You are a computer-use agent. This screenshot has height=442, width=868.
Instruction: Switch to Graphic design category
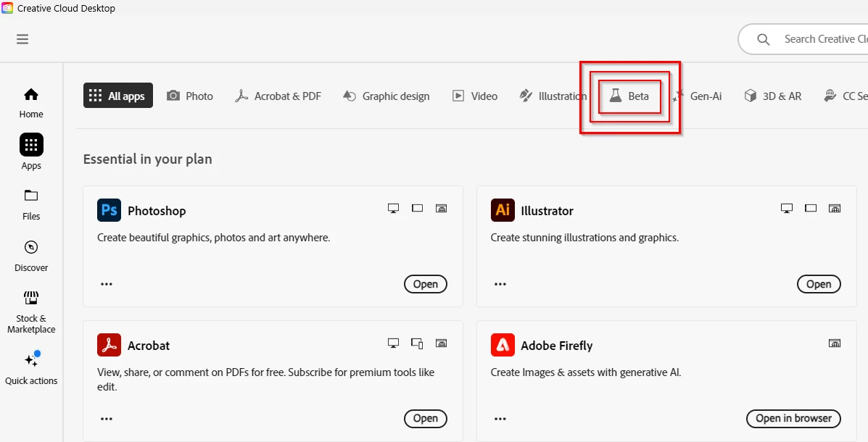pyautogui.click(x=386, y=96)
